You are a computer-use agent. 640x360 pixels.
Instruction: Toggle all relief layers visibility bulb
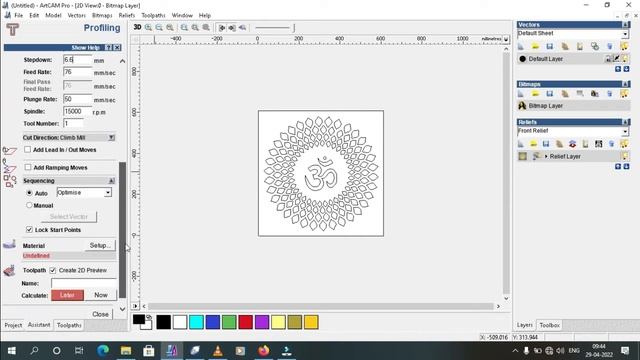point(624,144)
